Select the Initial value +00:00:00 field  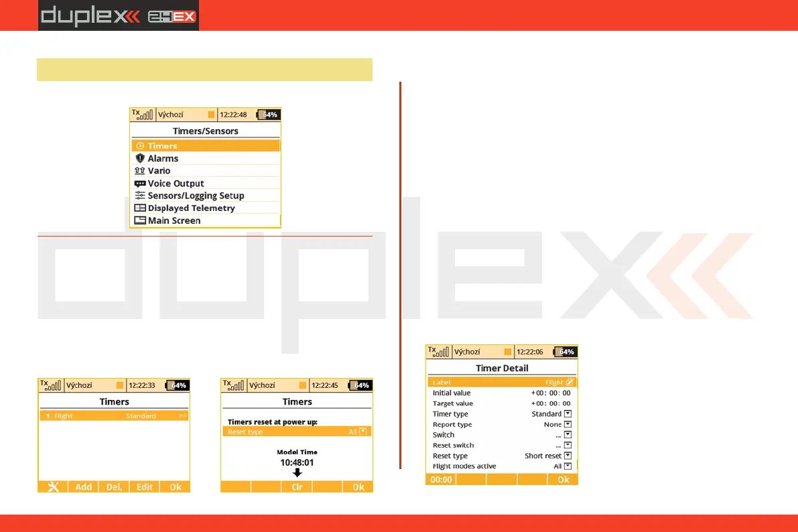[x=551, y=393]
